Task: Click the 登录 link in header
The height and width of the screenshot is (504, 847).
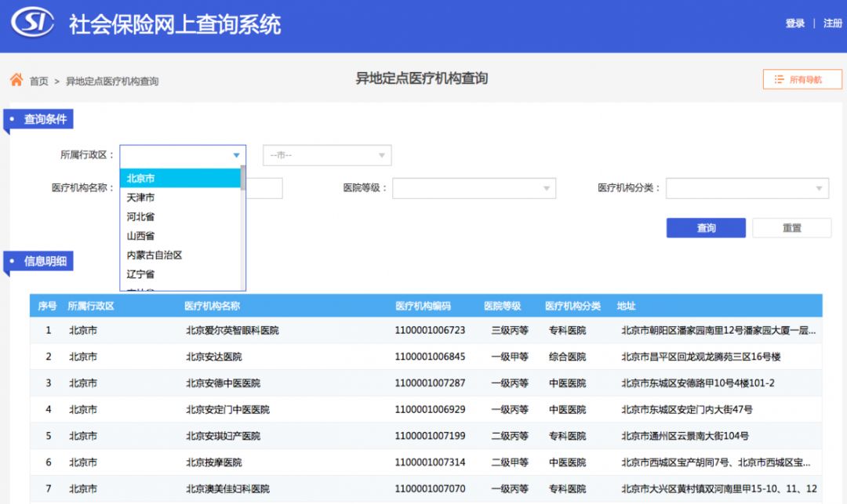Action: click(x=795, y=24)
